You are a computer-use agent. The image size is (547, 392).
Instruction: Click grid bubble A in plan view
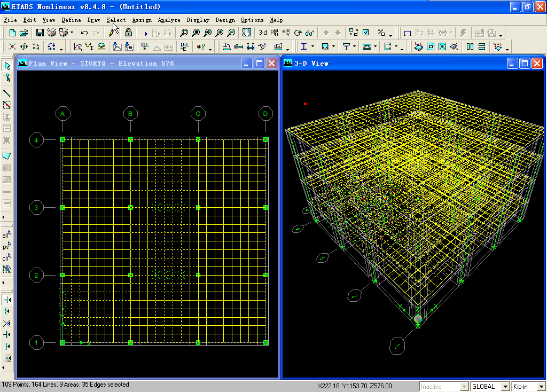point(63,114)
